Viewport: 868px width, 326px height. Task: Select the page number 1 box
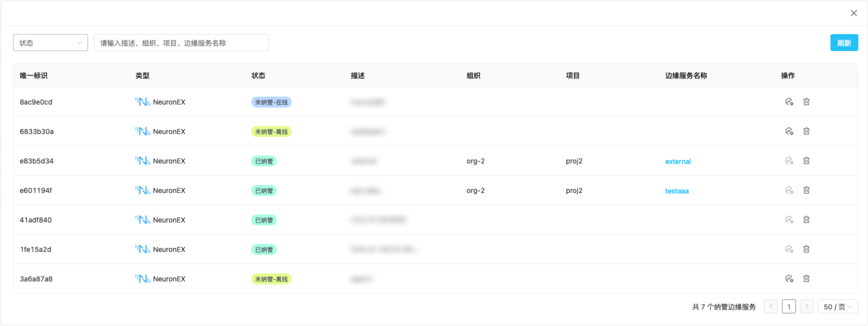coord(789,306)
